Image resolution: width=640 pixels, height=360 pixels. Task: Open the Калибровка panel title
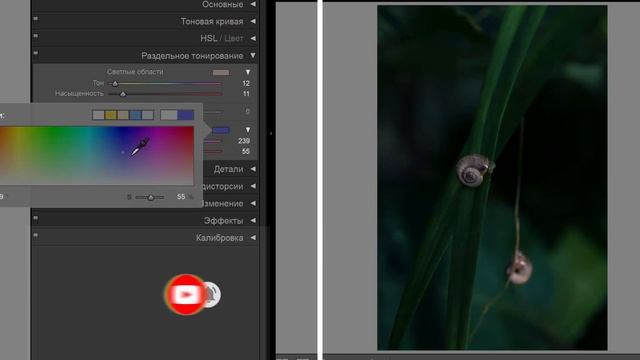[x=219, y=238]
